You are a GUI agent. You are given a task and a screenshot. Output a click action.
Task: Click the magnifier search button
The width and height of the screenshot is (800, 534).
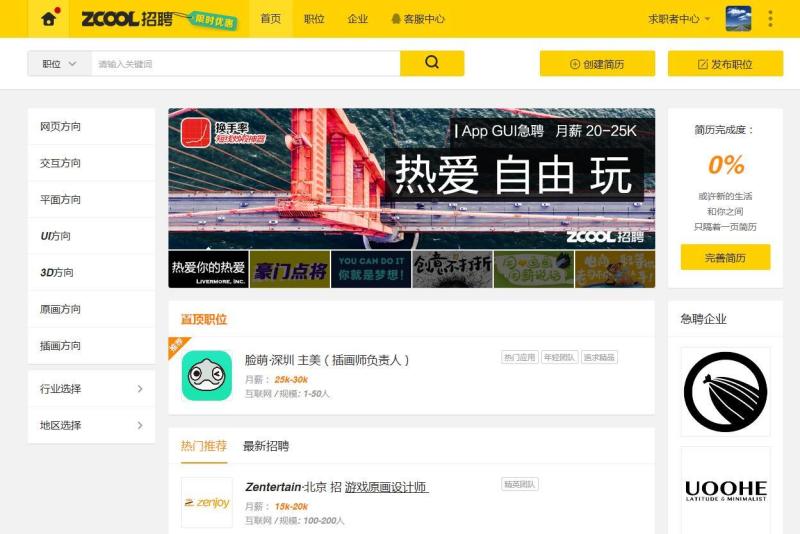click(432, 63)
